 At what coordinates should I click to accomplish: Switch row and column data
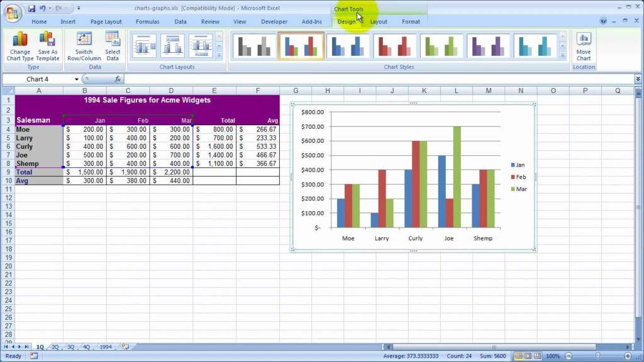coord(84,47)
